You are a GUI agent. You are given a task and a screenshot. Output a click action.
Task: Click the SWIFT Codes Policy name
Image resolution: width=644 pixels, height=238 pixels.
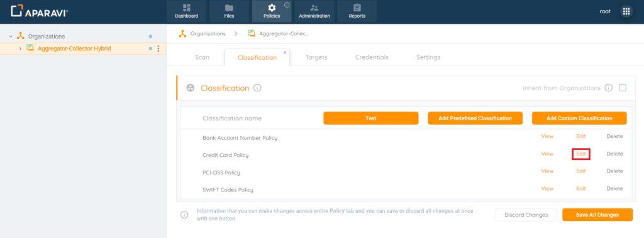point(228,190)
